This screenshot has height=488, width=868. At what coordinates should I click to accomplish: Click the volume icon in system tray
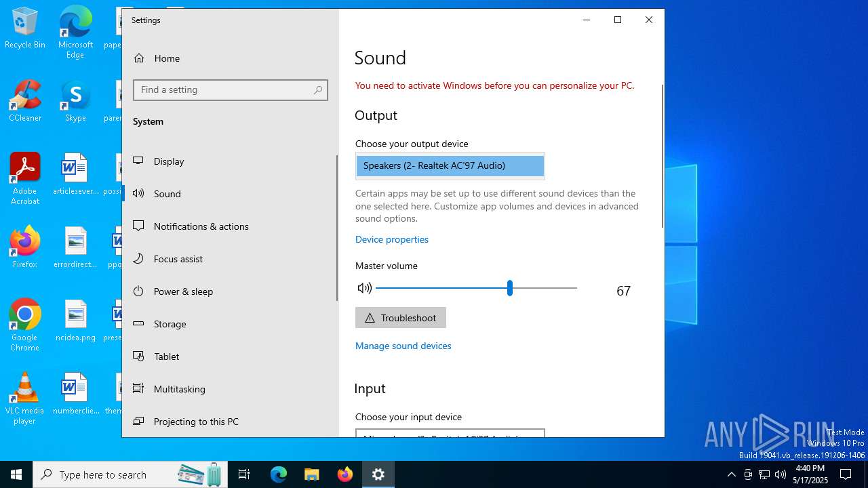[x=781, y=474]
